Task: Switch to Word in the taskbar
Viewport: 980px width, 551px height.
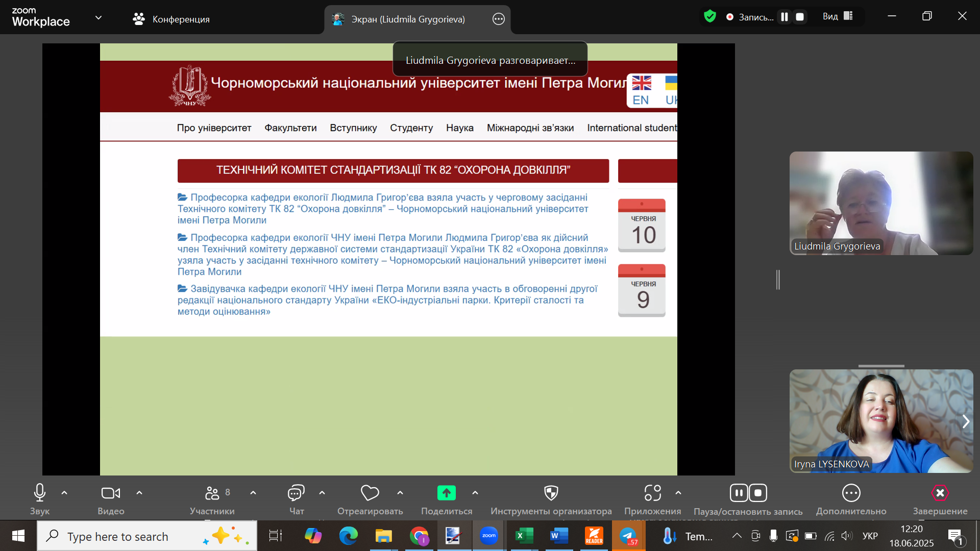Action: [x=559, y=536]
